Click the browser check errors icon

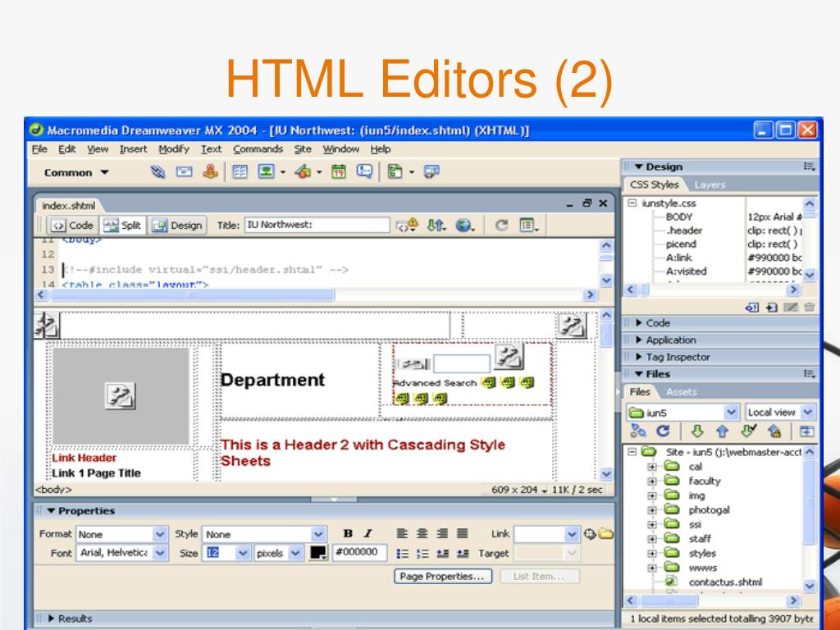coord(407,225)
